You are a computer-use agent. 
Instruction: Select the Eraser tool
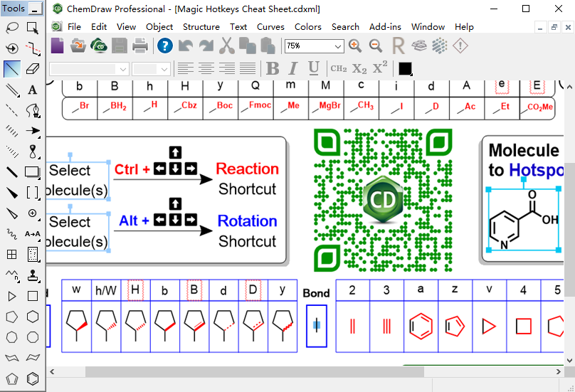(33, 69)
